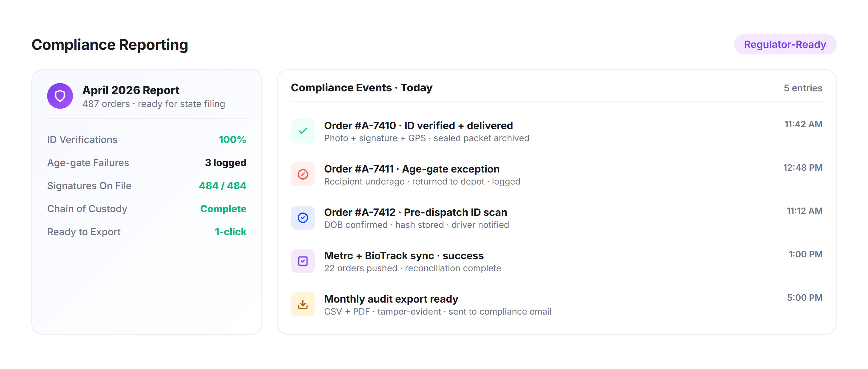Click the Compliance Events · Today heading
Viewport: 868px width, 369px height.
361,88
